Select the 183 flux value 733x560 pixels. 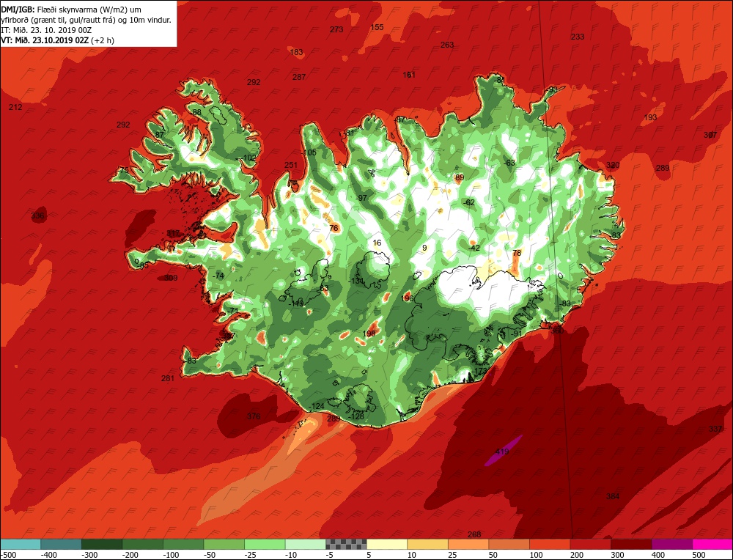(x=296, y=52)
